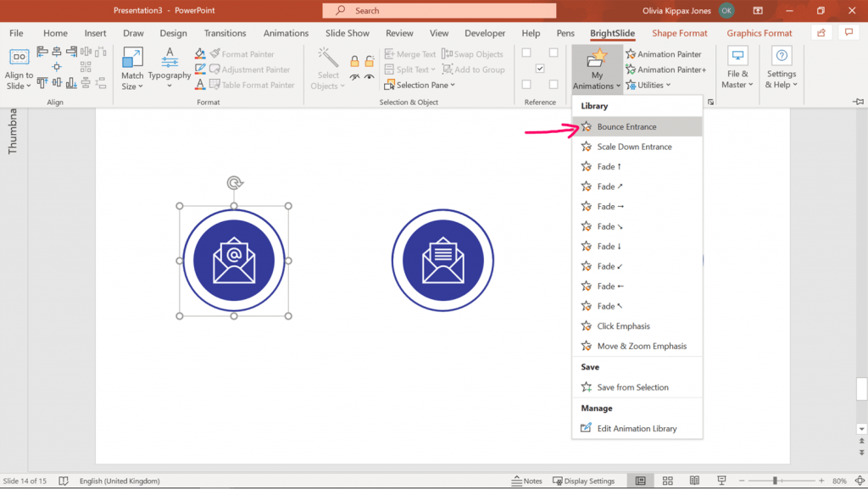Image resolution: width=868 pixels, height=489 pixels.
Task: Open the Selection Pane dropdown
Action: (420, 85)
